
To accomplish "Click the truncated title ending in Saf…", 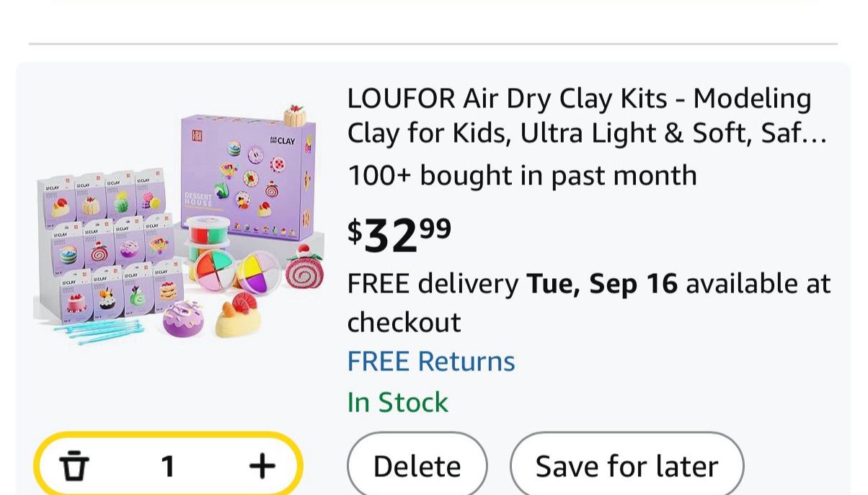I will pyautogui.click(x=586, y=133).
